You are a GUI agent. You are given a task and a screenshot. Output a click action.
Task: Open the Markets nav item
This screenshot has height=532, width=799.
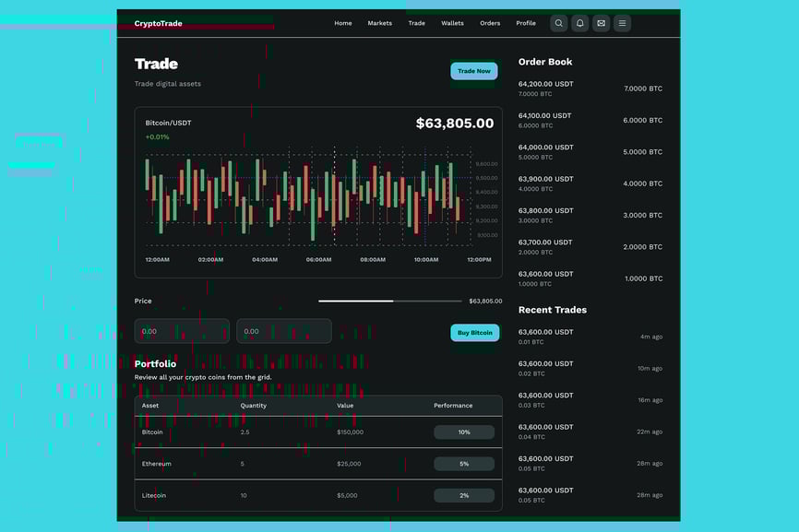pos(379,23)
